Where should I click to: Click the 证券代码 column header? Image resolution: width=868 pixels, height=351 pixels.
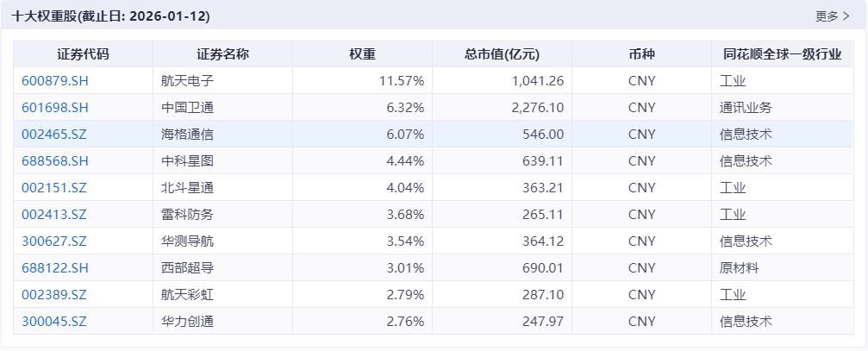(x=83, y=54)
